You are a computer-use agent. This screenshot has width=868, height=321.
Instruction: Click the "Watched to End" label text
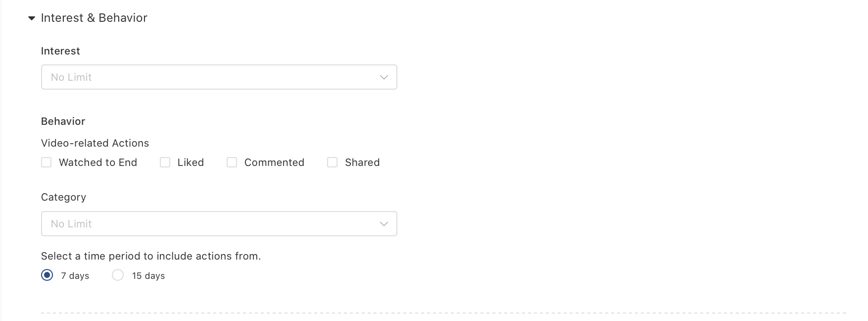click(x=98, y=162)
